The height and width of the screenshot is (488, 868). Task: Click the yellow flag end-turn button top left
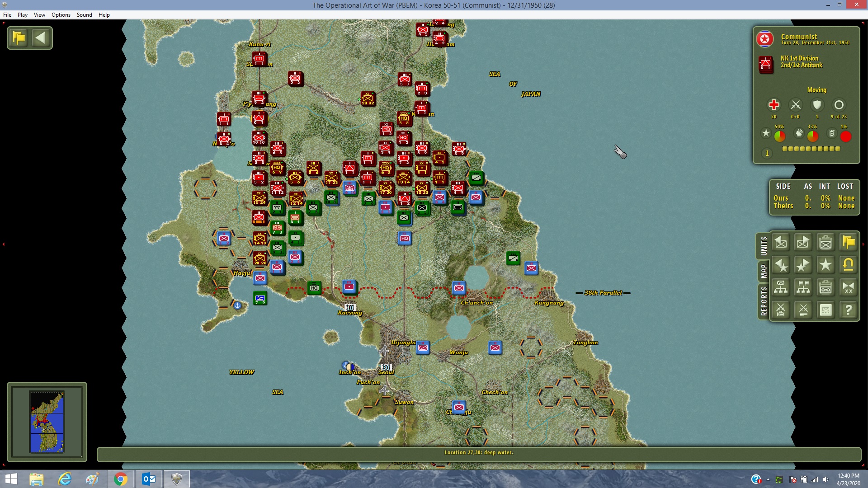pos(19,38)
